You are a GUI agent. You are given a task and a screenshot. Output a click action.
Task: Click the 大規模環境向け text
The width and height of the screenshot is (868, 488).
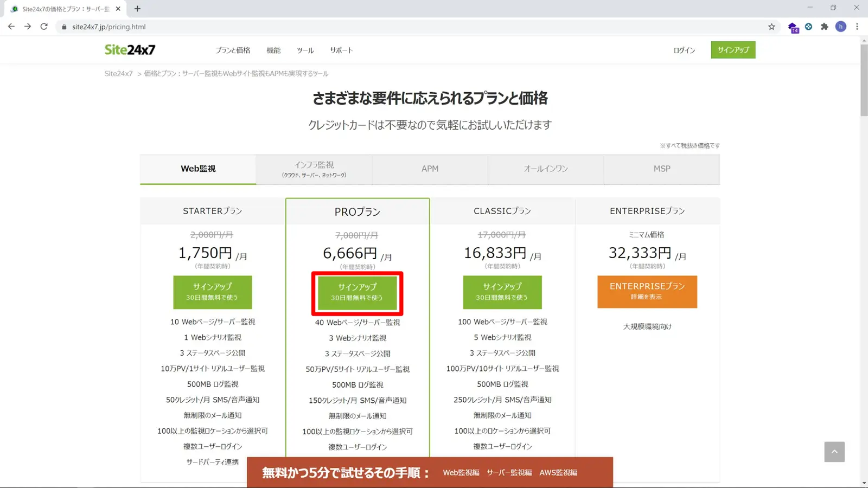pyautogui.click(x=647, y=326)
